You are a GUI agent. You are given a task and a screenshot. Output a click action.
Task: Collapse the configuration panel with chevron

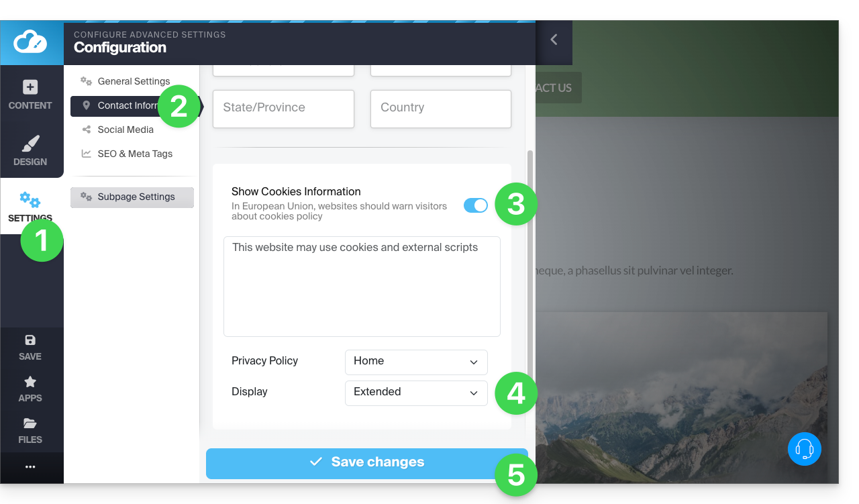point(554,40)
